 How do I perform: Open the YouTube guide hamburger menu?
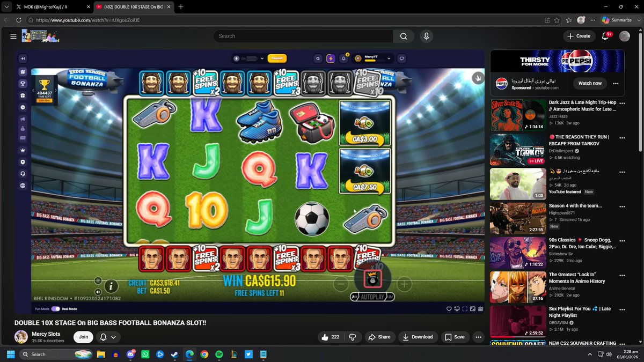tap(13, 36)
